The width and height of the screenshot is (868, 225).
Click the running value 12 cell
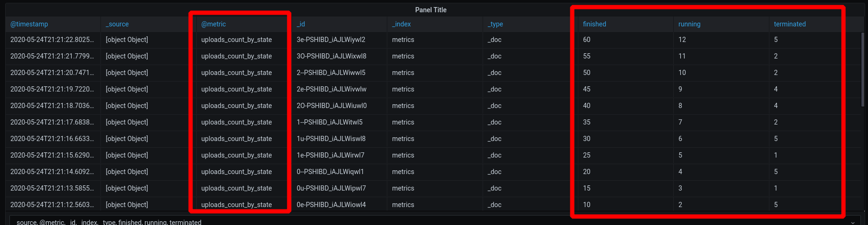pyautogui.click(x=721, y=40)
